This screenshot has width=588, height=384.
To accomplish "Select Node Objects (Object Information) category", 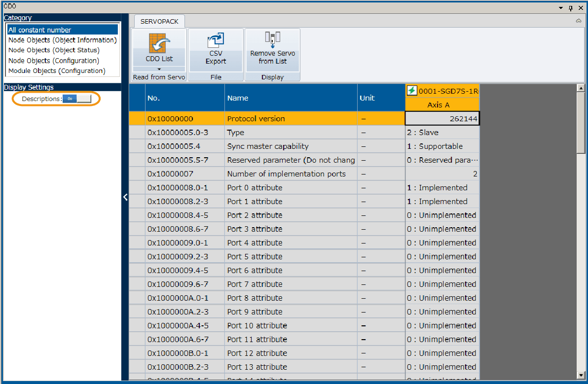I will tap(62, 40).
